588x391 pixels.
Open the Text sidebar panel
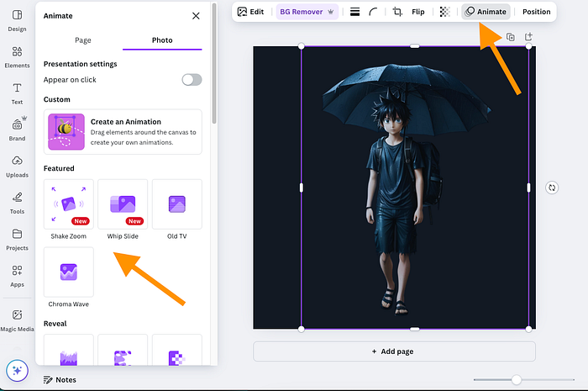pos(17,93)
